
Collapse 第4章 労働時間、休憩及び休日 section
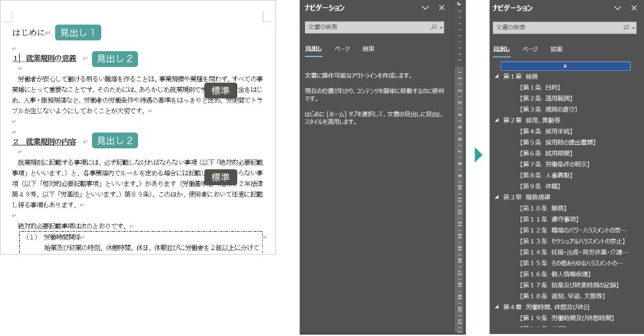tap(497, 307)
